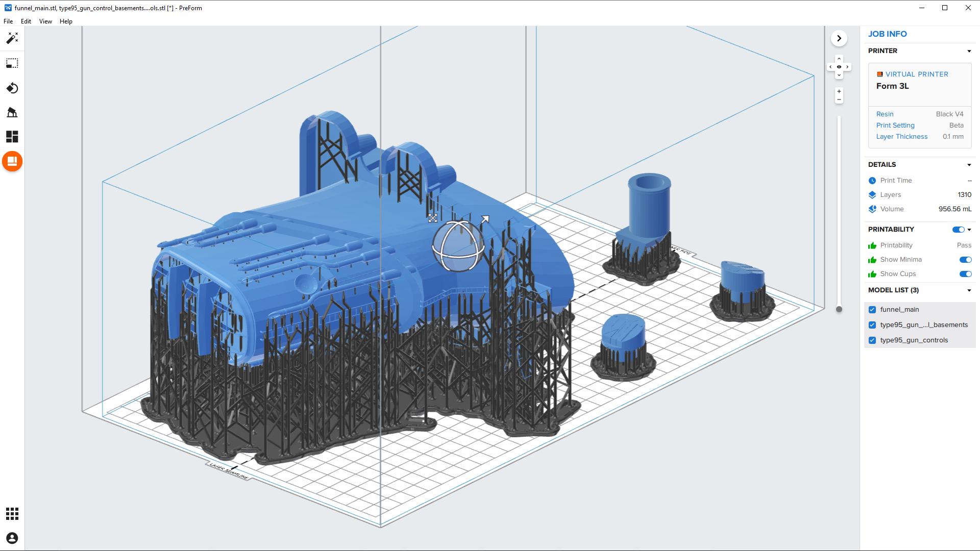980x551 pixels.
Task: Disable the Show Cups switch
Action: 965,274
